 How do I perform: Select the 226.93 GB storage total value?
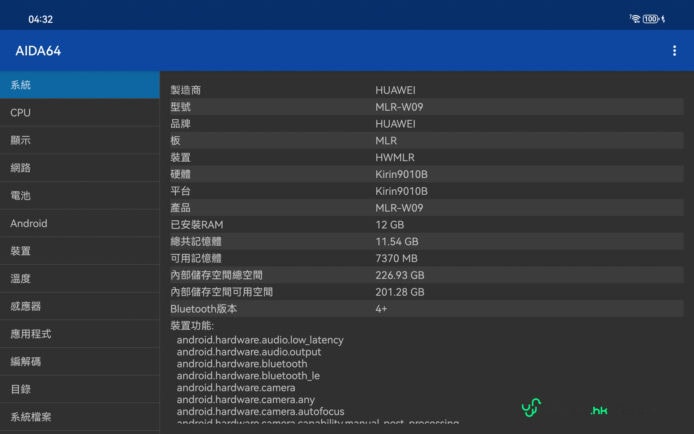(400, 275)
